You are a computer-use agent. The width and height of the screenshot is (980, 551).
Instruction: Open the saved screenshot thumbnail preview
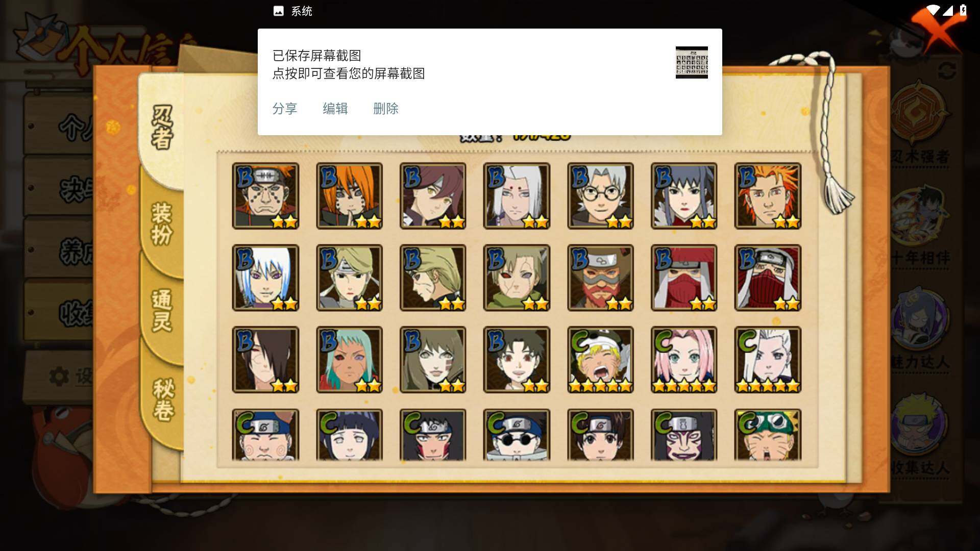click(x=692, y=62)
